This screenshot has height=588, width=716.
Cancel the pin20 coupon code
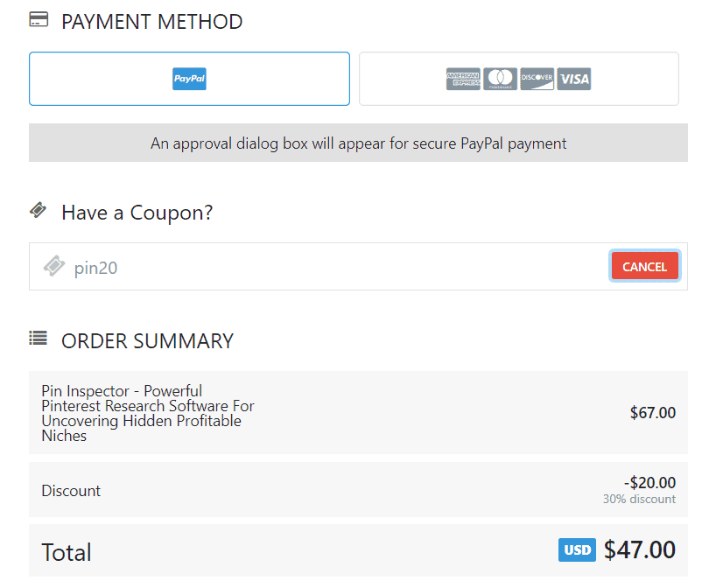[644, 266]
